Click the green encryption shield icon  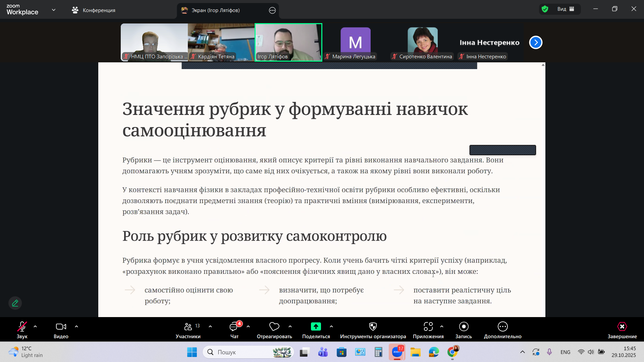[x=545, y=9]
